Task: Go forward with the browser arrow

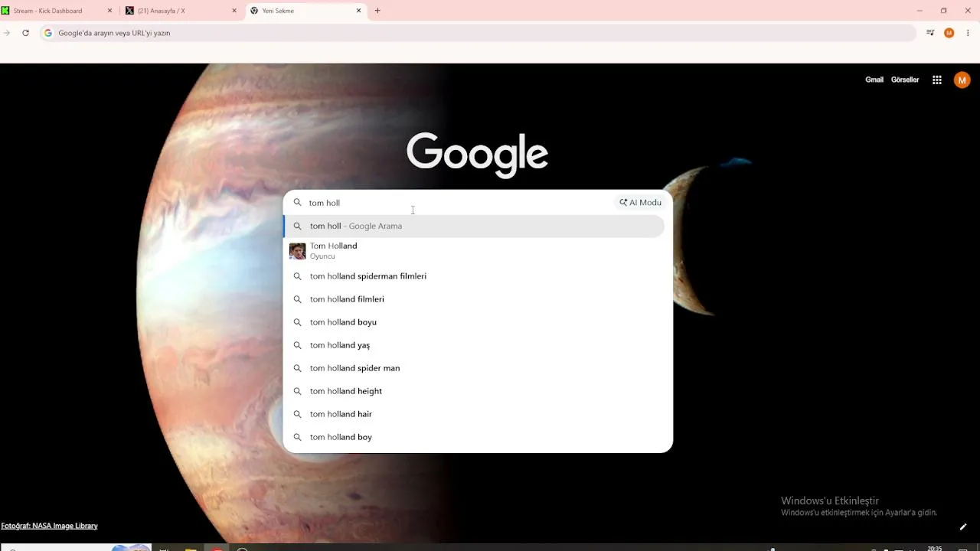Action: [x=7, y=33]
